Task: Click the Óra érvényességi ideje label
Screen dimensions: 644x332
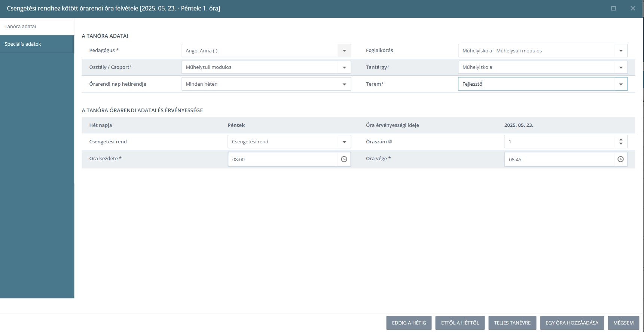Action: 393,125
